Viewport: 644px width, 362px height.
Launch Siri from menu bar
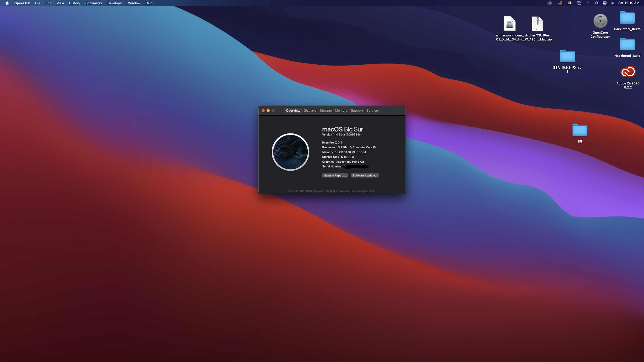pos(613,3)
